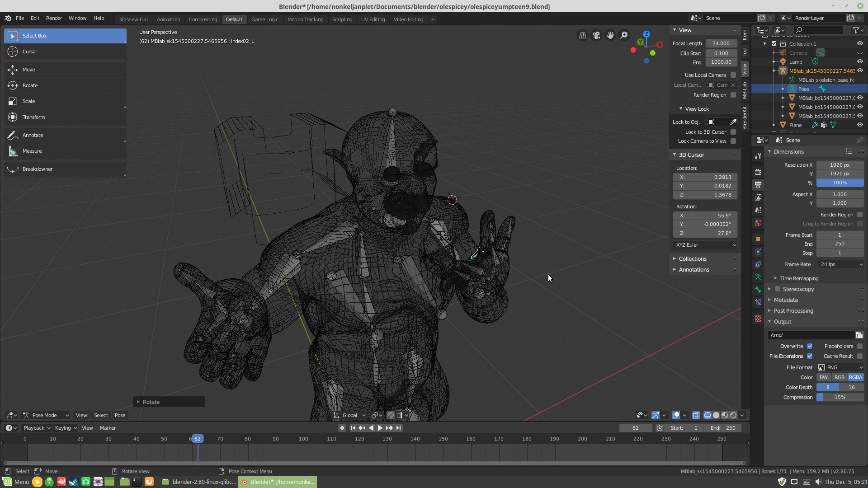Open Linux Mint Menu launcher
Viewport: 868px width, 488px height.
click(16, 482)
